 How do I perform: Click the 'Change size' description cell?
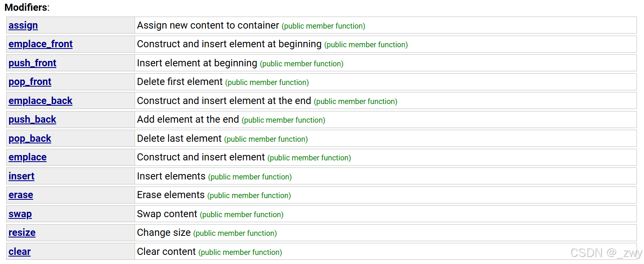(x=386, y=233)
